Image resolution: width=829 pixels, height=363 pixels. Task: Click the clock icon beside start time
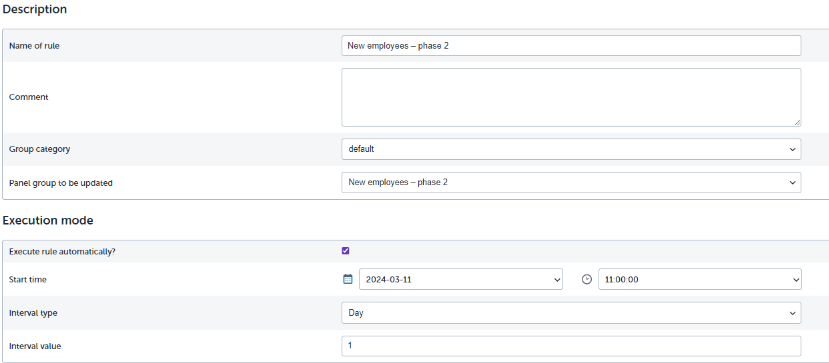pyautogui.click(x=586, y=280)
